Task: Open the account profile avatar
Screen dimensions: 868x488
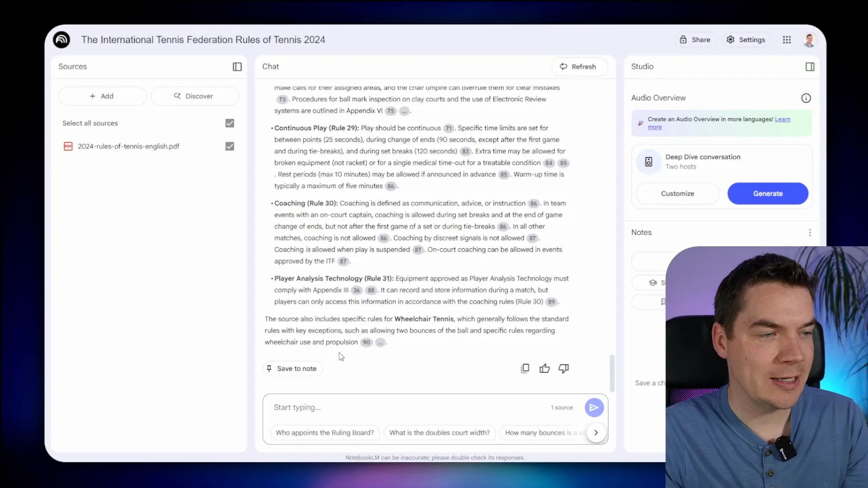Action: [809, 40]
